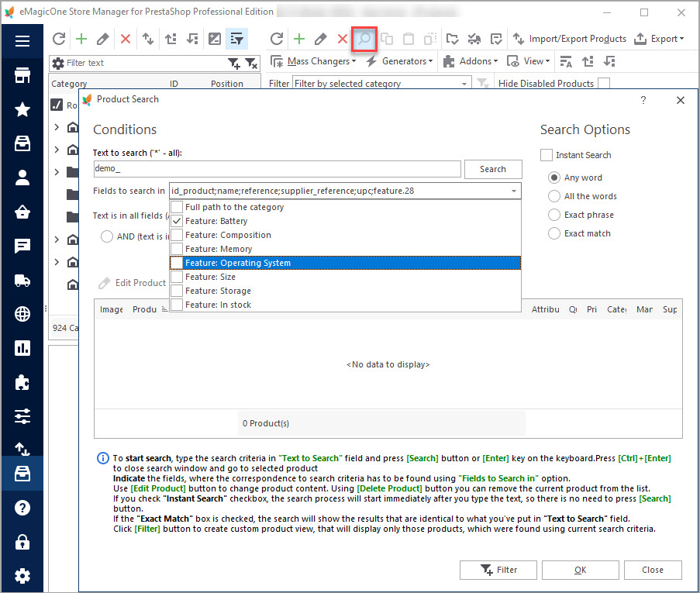This screenshot has width=700, height=593.
Task: Click Search button
Action: 493,169
